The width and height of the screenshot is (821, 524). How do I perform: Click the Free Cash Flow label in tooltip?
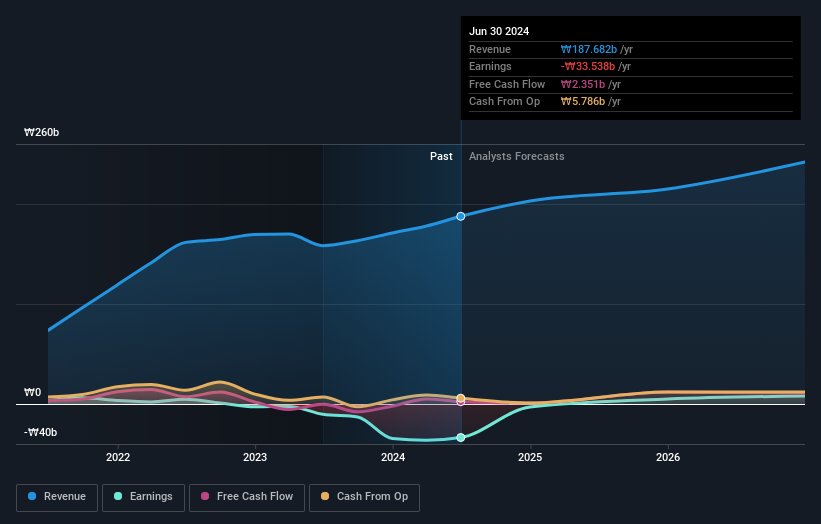(x=507, y=84)
